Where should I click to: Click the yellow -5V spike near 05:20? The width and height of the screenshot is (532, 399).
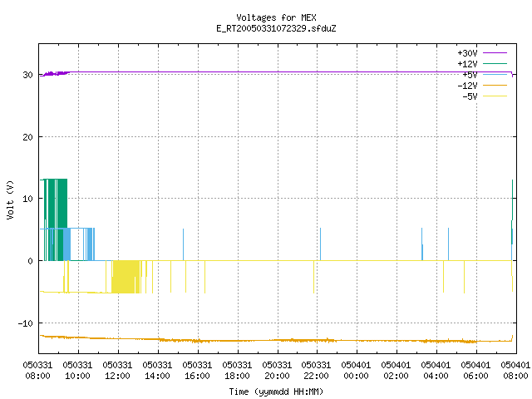(x=464, y=277)
